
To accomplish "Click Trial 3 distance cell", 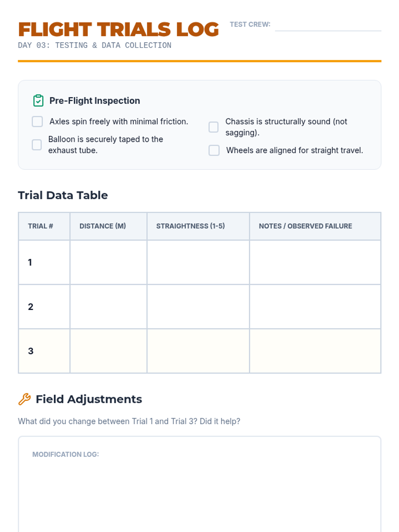I will coord(108,351).
